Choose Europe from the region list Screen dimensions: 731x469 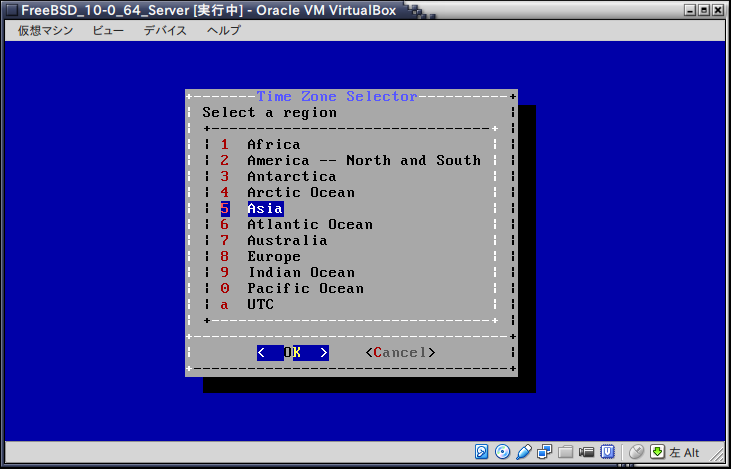(273, 257)
